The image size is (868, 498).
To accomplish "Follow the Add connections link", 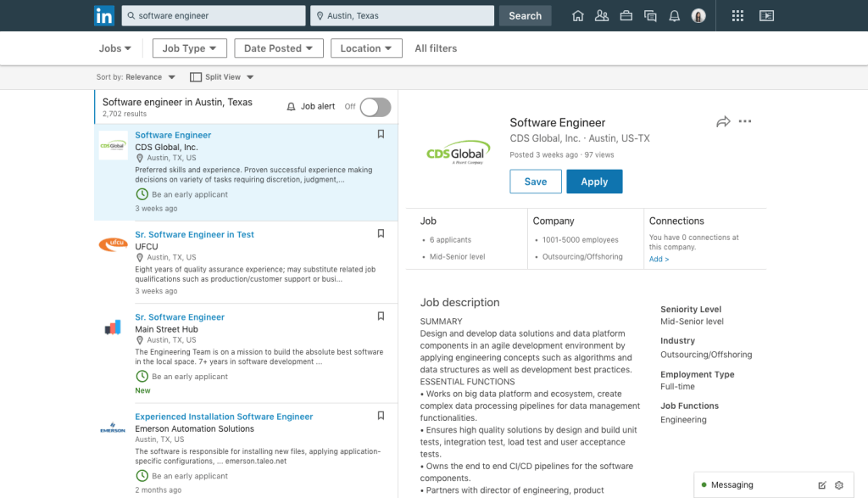I will click(659, 259).
